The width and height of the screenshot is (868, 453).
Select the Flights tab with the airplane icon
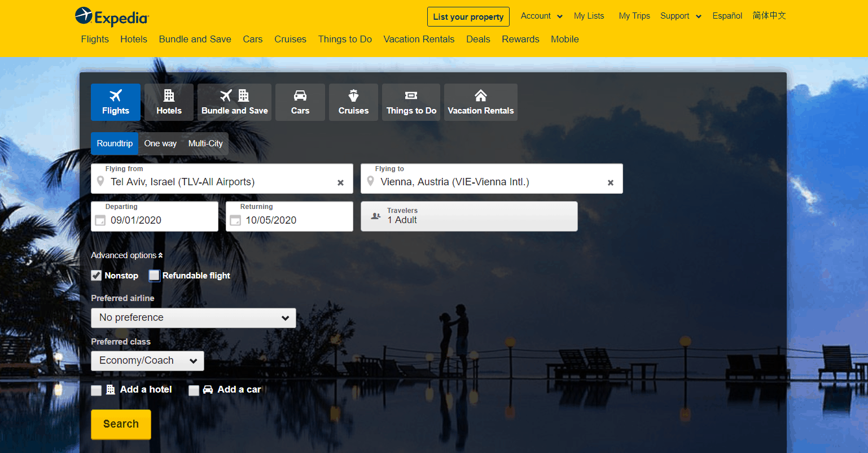tap(116, 102)
